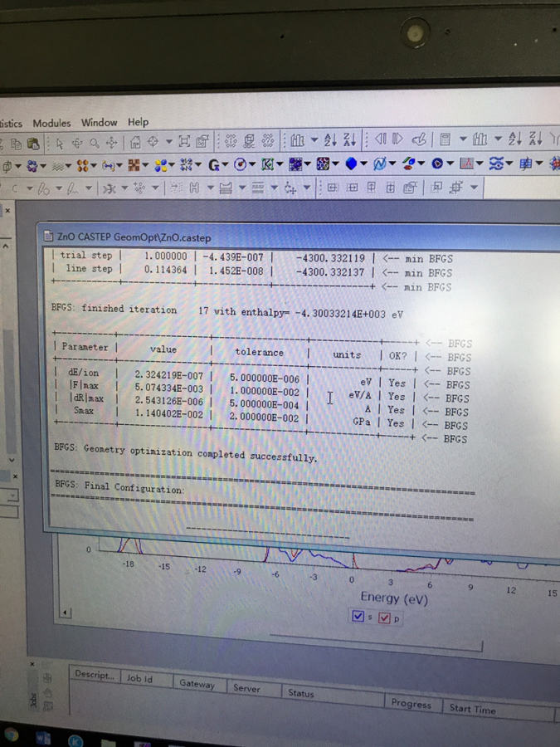Viewport: 560px width, 747px height.
Task: Click the paste clipboard icon
Action: pyautogui.click(x=33, y=144)
